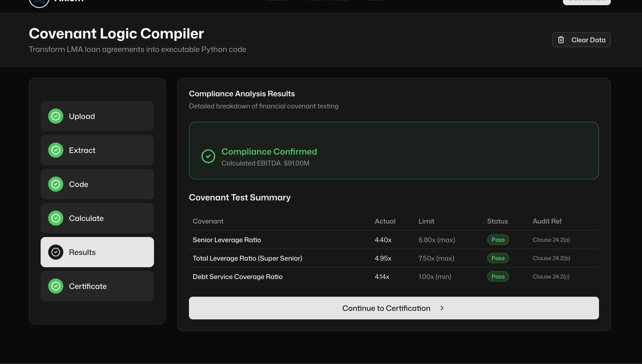Image resolution: width=642 pixels, height=364 pixels.
Task: Click the Code step check icon
Action: (56, 184)
